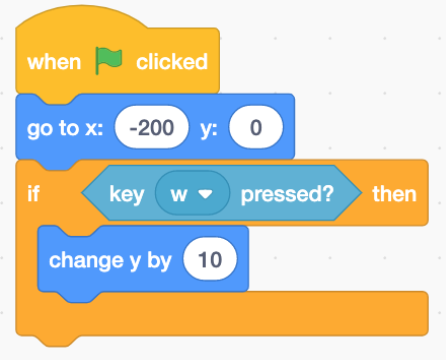Select the 'go to x:' motion block label

65,128
